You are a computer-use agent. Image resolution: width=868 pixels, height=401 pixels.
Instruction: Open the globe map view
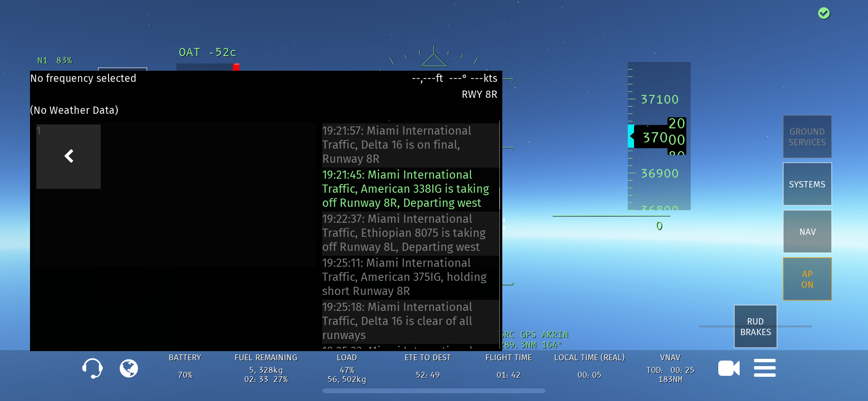point(129,369)
